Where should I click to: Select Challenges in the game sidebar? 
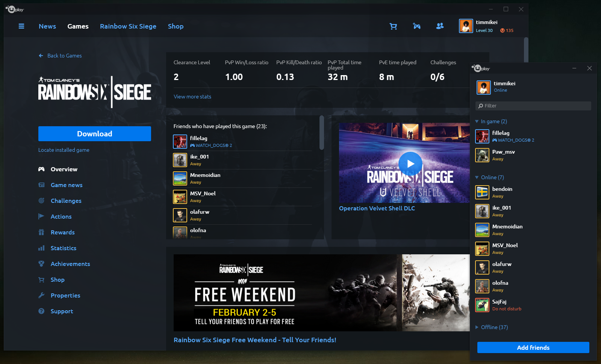[x=66, y=201]
